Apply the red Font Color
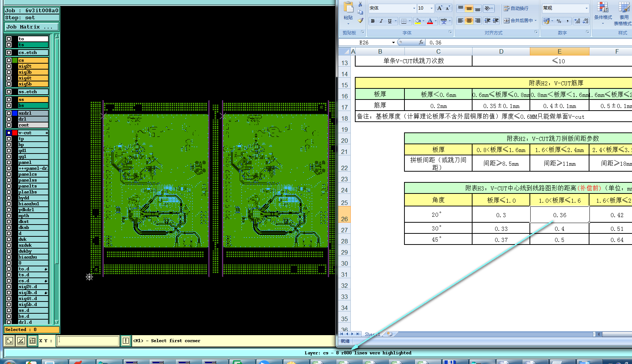Image resolution: width=632 pixels, height=364 pixels. 430,21
